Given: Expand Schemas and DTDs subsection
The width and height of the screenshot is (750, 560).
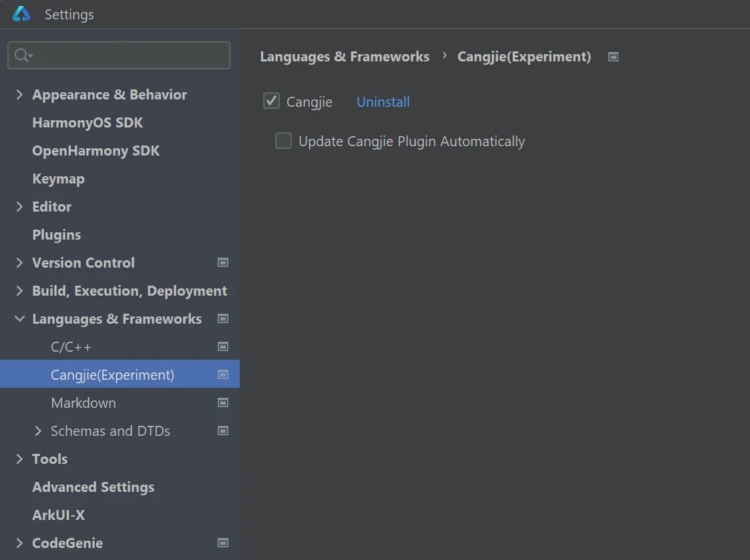Looking at the screenshot, I should coord(38,431).
